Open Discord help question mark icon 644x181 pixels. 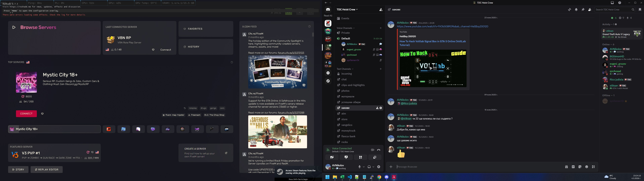[x=620, y=3]
